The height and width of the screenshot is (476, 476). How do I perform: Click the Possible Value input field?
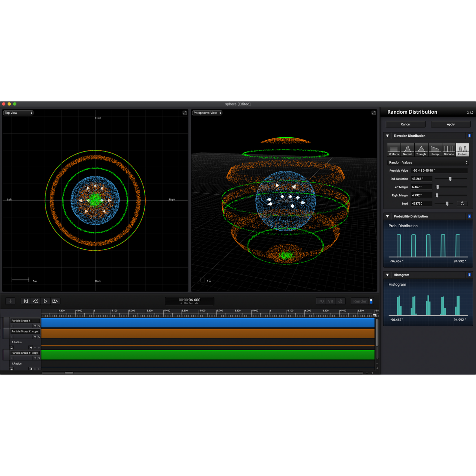439,171
